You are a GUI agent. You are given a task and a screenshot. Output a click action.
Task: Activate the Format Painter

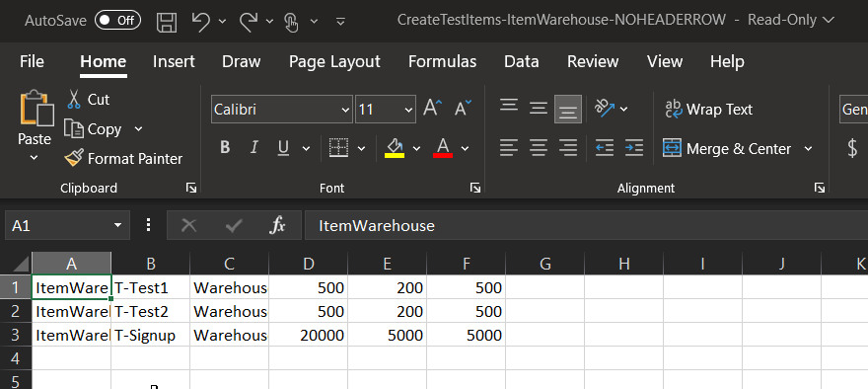pyautogui.click(x=123, y=159)
